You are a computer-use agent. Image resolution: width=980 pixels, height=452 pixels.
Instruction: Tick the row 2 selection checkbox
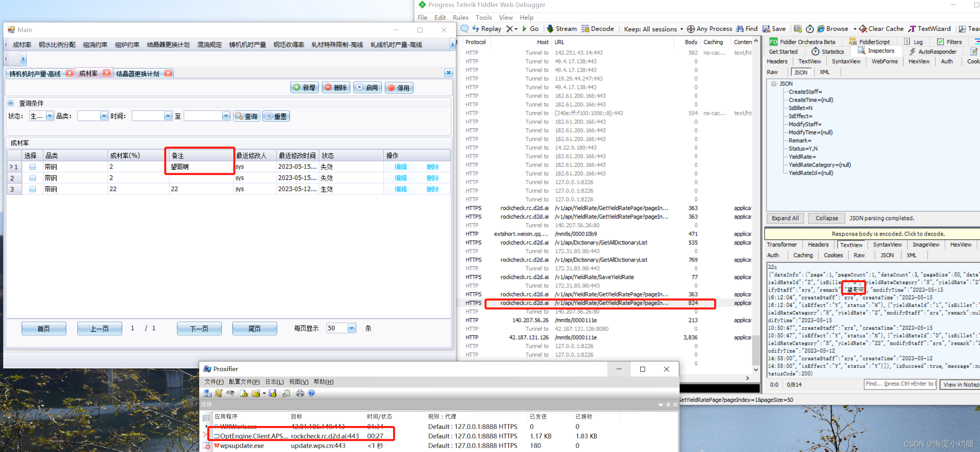point(33,178)
